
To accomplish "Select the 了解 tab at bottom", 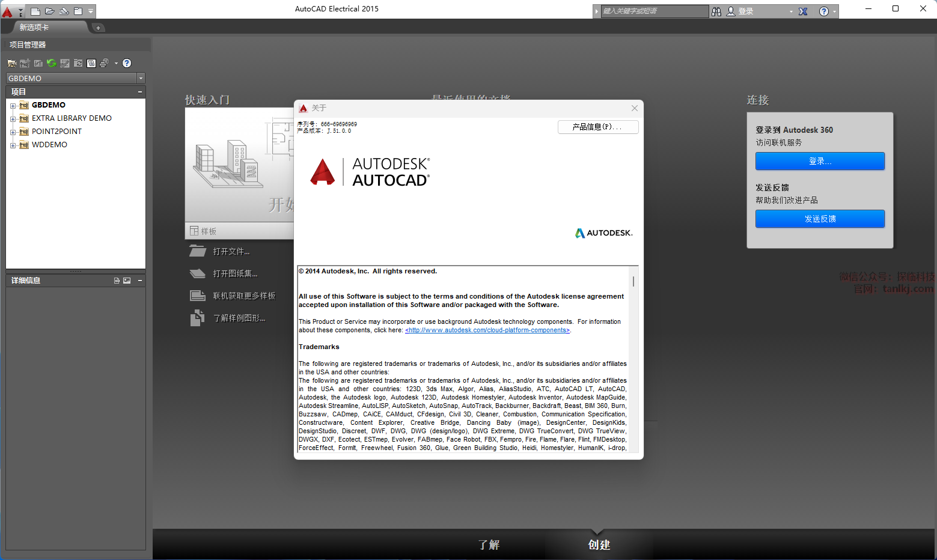I will [489, 544].
